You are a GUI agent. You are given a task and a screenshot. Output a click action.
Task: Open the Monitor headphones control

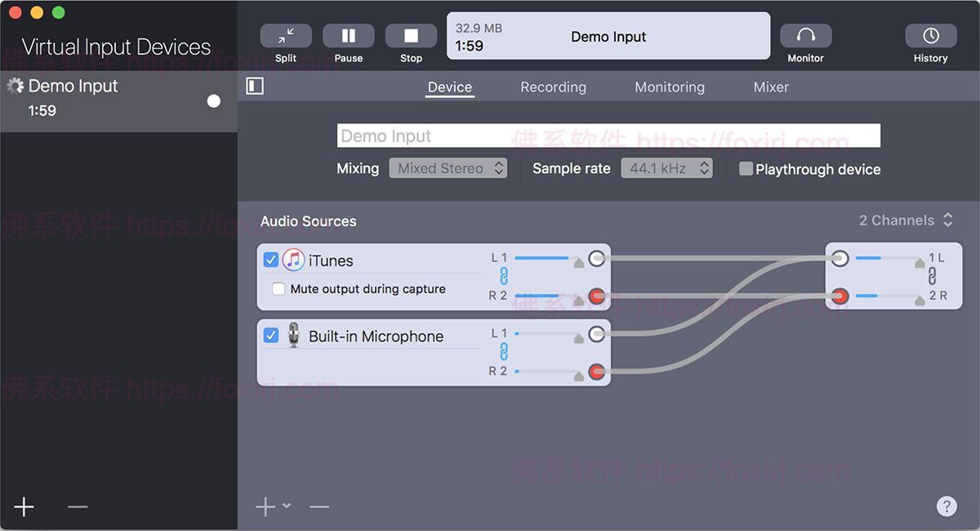click(805, 37)
